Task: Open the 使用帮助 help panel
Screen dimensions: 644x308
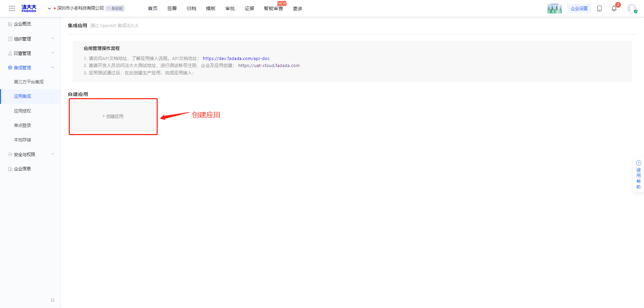Action: click(639, 175)
